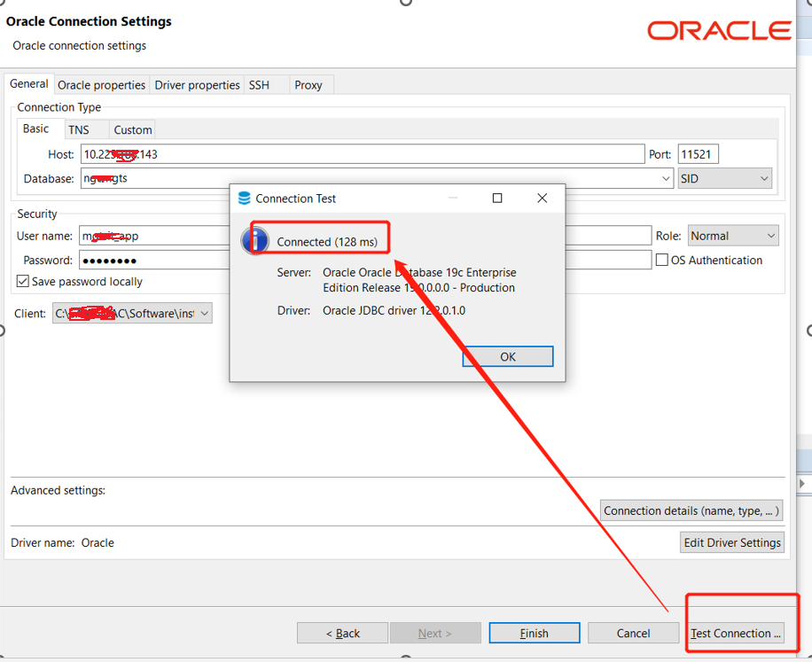Screen dimensions: 812x662
Task: Click the Database name input field
Action: click(377, 178)
